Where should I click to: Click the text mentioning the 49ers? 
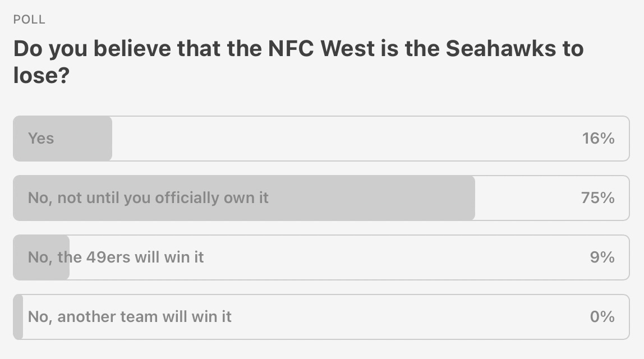pyautogui.click(x=116, y=257)
